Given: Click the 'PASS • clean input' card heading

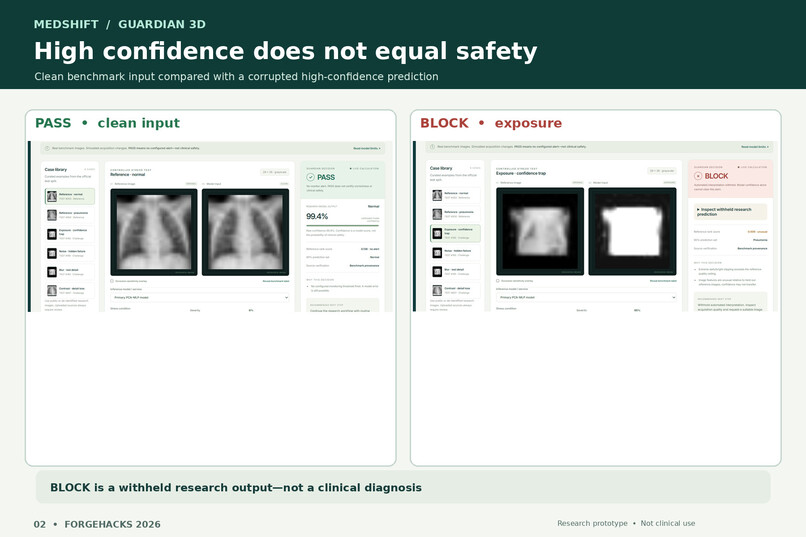Looking at the screenshot, I should [x=107, y=123].
